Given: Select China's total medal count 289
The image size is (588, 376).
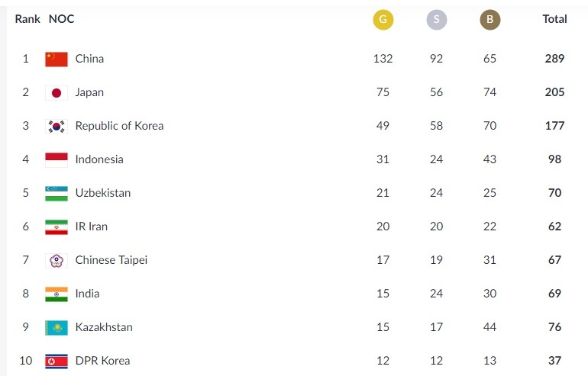Looking at the screenshot, I should (554, 59).
